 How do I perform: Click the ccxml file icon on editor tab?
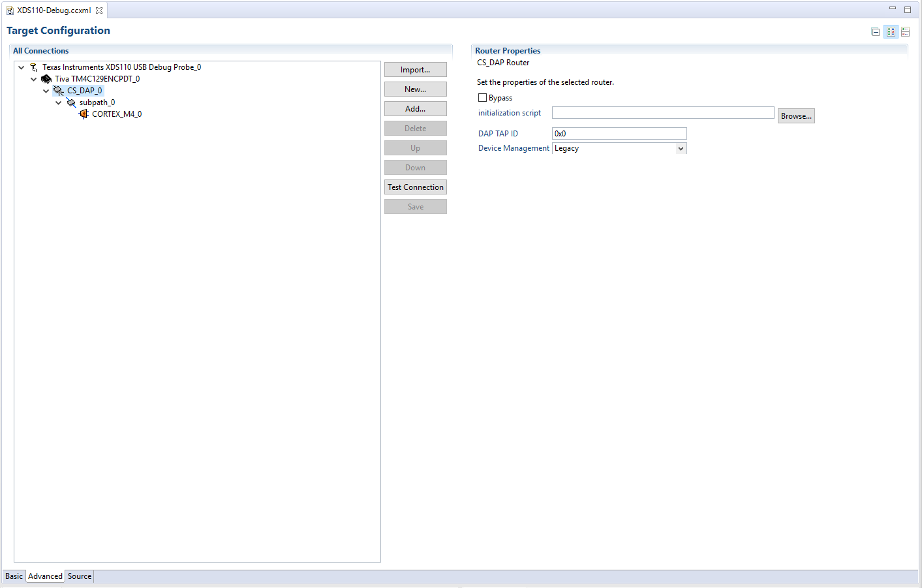(10, 10)
